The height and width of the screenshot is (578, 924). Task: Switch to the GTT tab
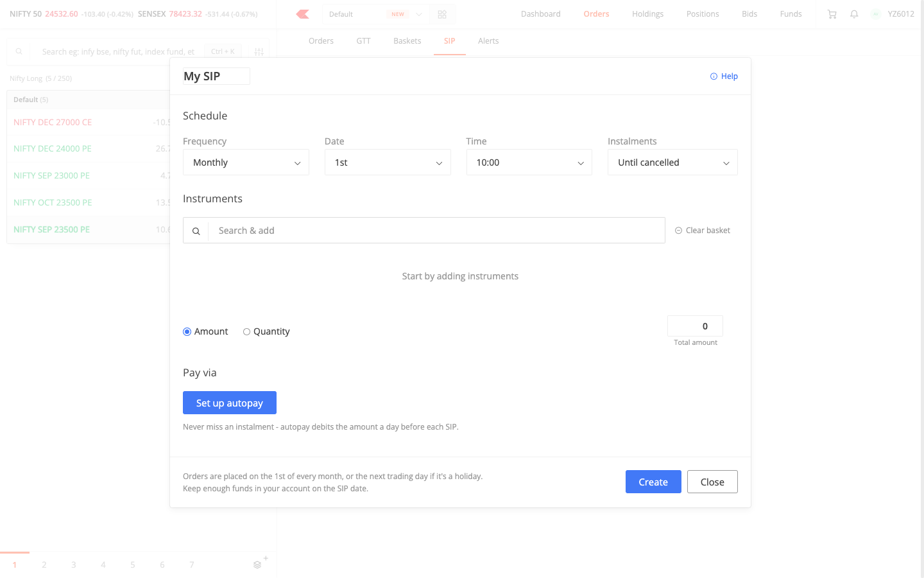[364, 41]
